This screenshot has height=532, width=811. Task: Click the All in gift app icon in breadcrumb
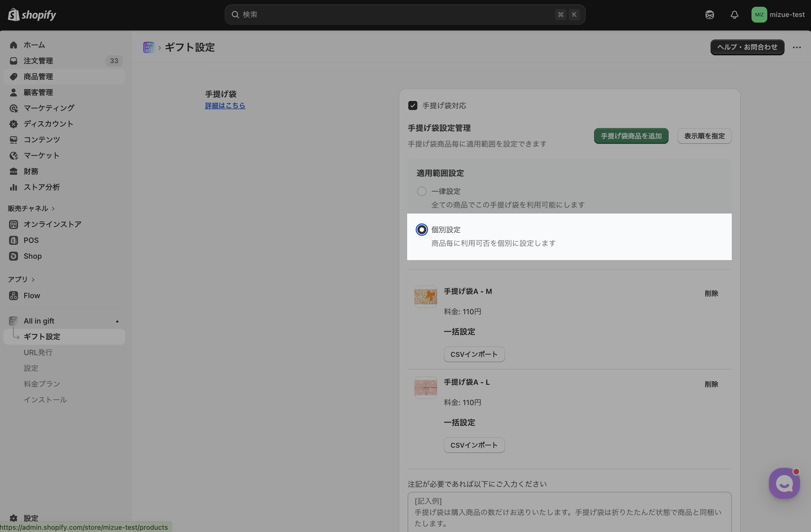[x=149, y=47]
